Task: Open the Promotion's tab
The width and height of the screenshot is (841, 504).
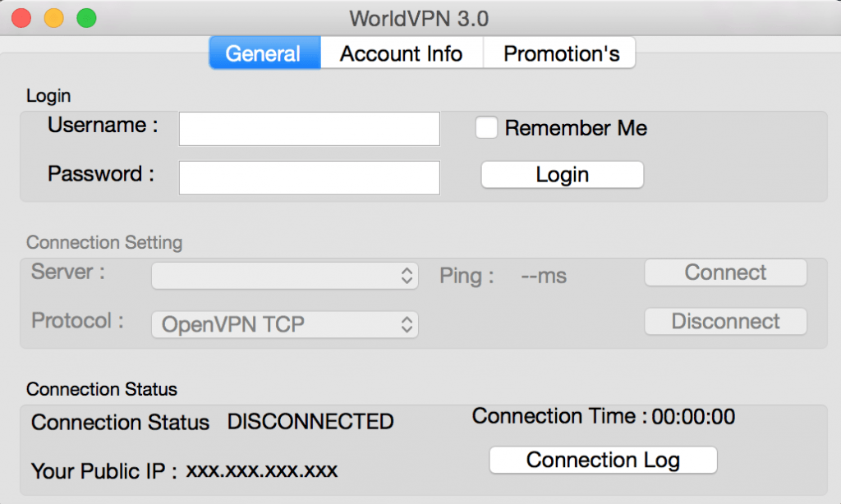Action: point(559,53)
